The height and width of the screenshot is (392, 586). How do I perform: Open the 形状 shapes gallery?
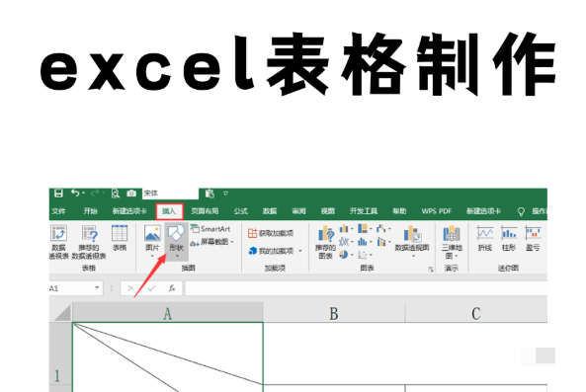click(x=177, y=241)
